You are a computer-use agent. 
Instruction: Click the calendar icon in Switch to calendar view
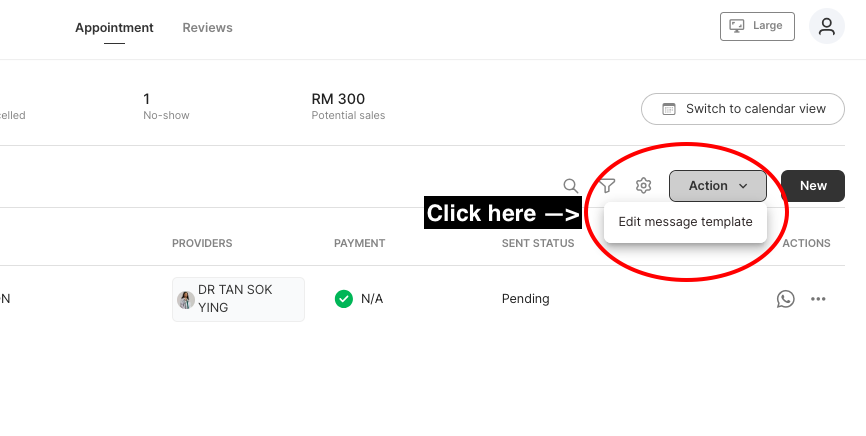pyautogui.click(x=669, y=109)
